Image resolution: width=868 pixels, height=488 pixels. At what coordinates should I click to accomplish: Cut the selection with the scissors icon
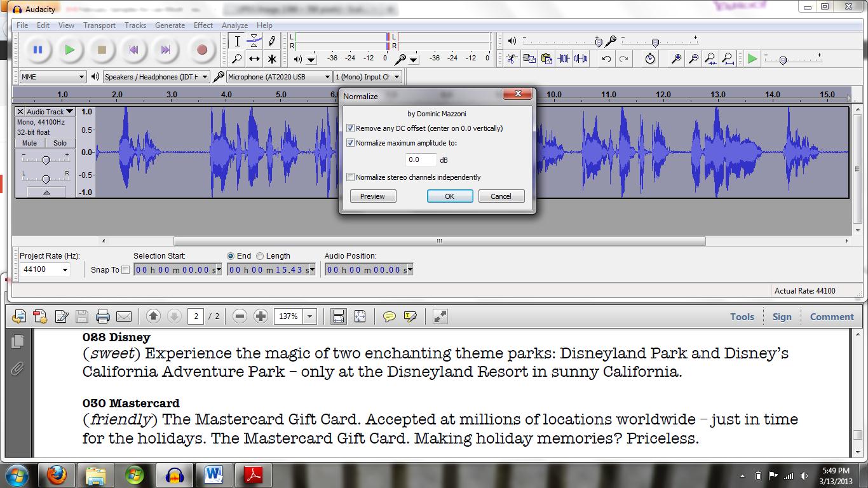tap(512, 58)
